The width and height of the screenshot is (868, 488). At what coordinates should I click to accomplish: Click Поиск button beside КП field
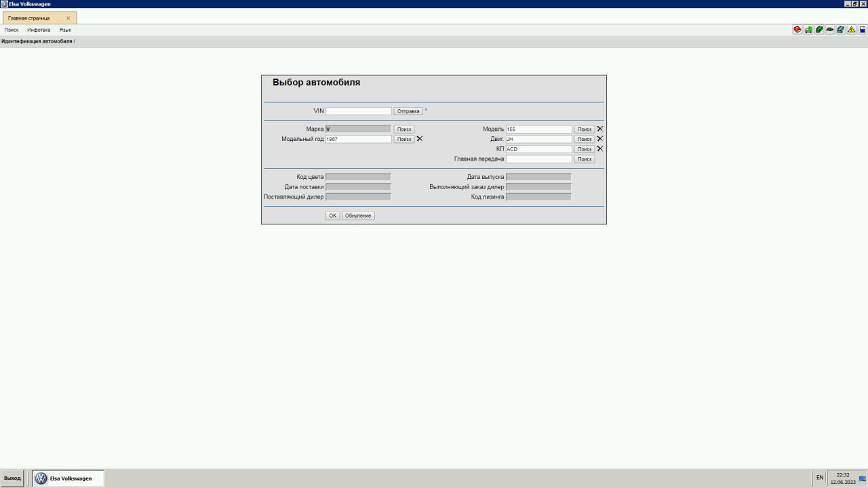point(585,149)
